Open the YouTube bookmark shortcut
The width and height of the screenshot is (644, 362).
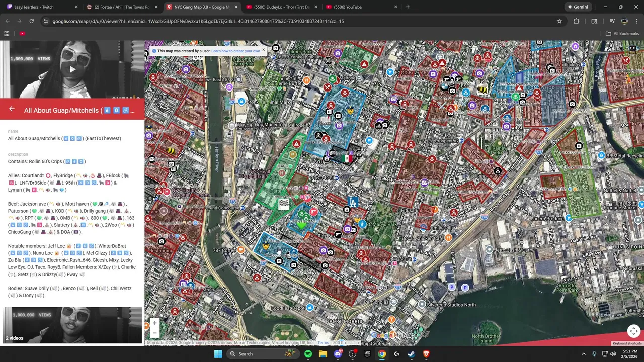click(x=22, y=34)
